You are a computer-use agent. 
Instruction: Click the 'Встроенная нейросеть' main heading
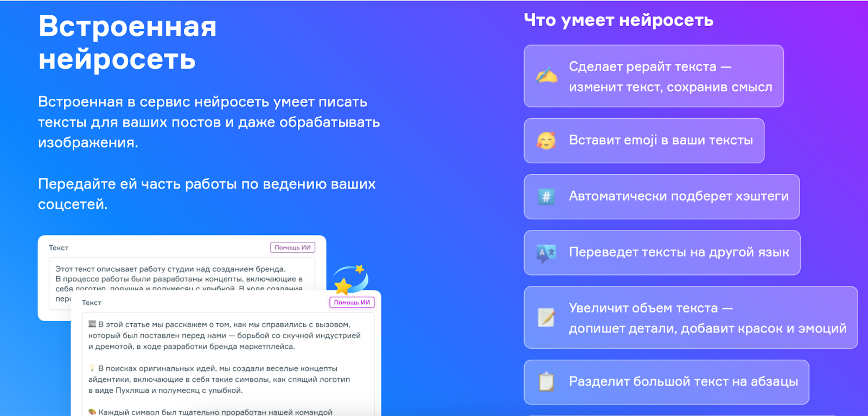click(x=127, y=42)
